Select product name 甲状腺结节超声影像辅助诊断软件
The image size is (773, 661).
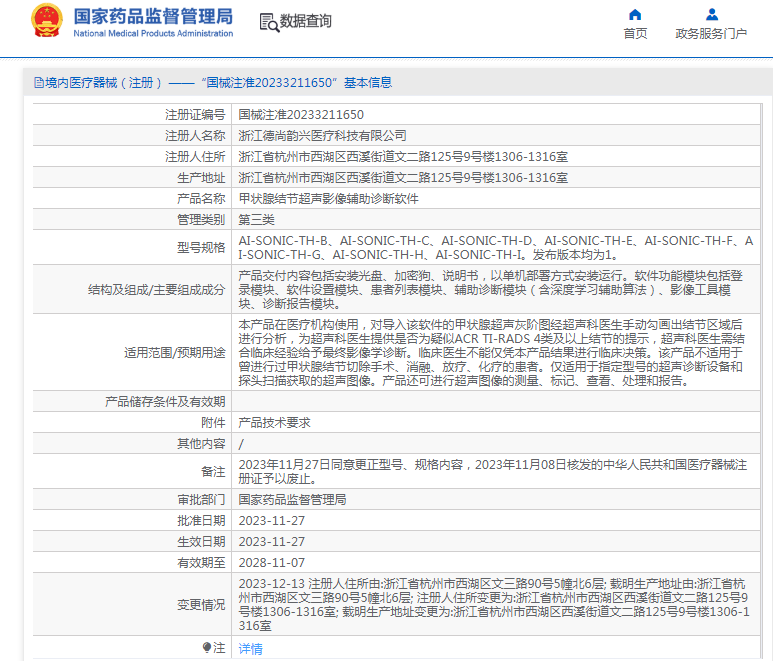(329, 199)
